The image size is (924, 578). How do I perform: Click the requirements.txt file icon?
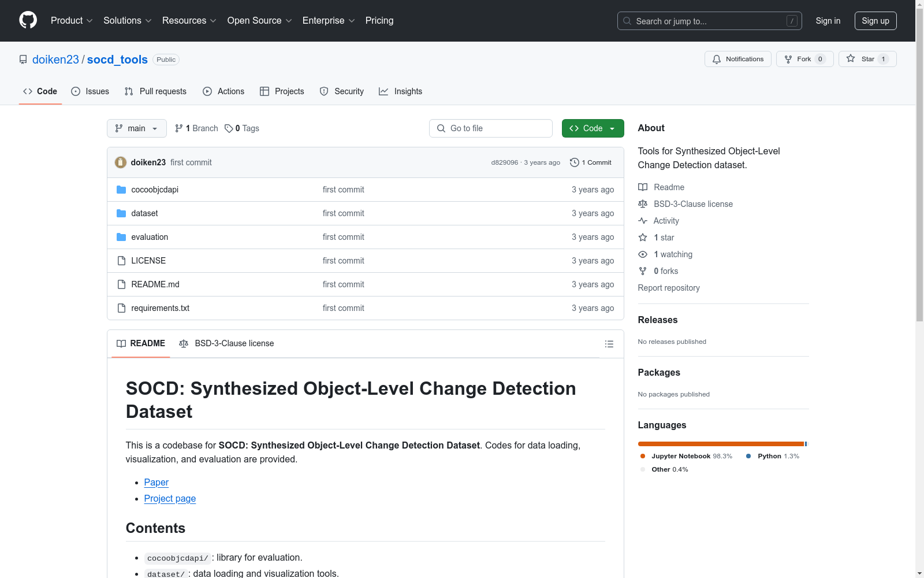coord(121,308)
